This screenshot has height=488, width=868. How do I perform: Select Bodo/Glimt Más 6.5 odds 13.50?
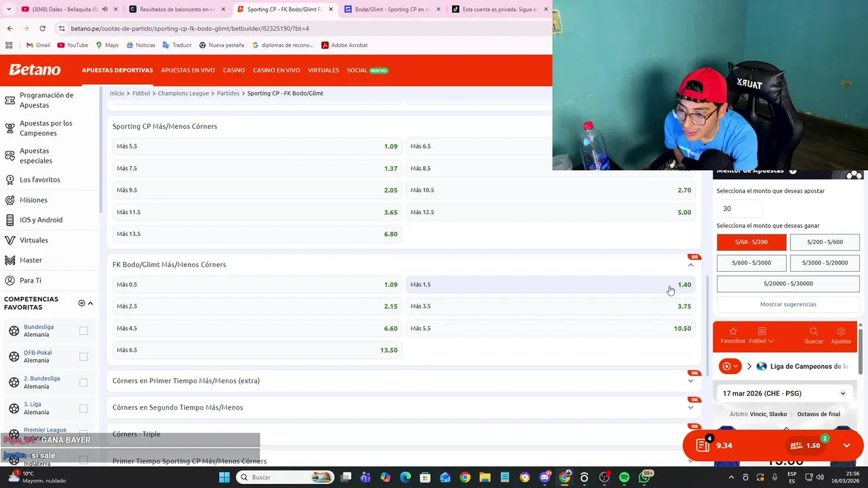(257, 350)
